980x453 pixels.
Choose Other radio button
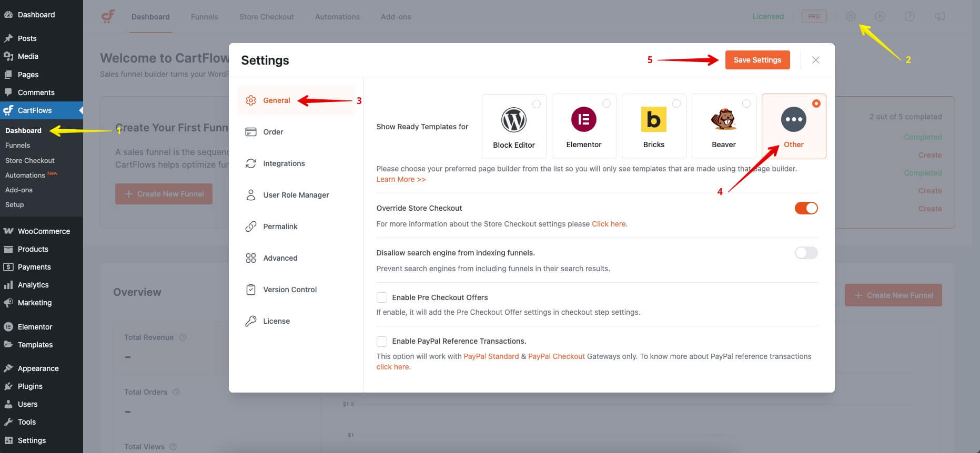[x=816, y=104]
